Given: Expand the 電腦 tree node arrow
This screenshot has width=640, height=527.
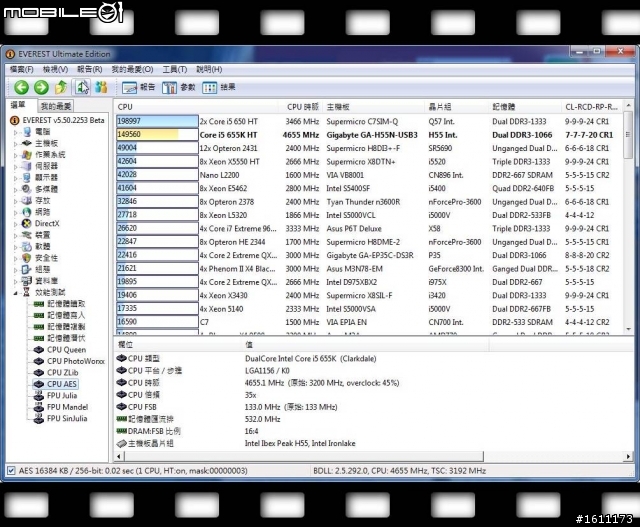Looking at the screenshot, I should coord(16,132).
